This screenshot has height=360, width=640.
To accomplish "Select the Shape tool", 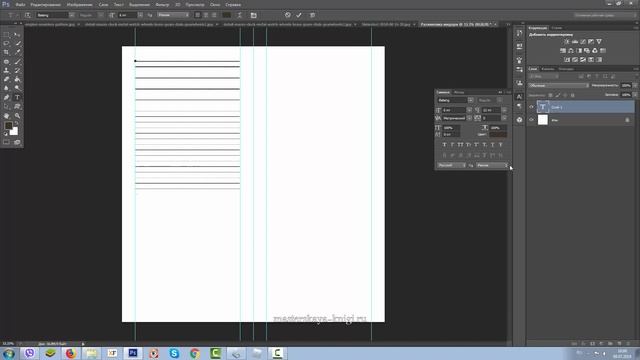I will [x=17, y=107].
